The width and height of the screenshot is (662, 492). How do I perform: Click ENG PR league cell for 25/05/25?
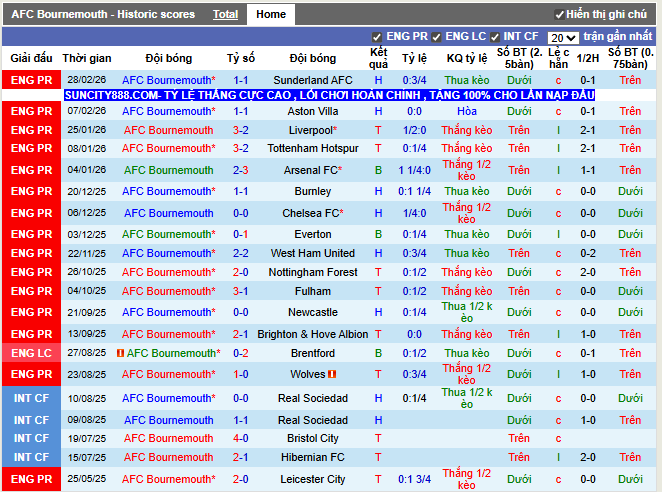coord(31,479)
